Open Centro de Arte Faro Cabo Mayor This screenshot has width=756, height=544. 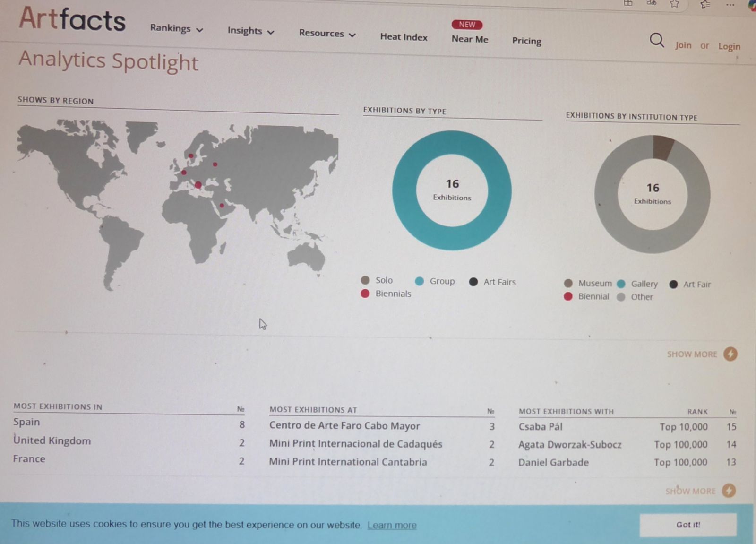pyautogui.click(x=344, y=425)
